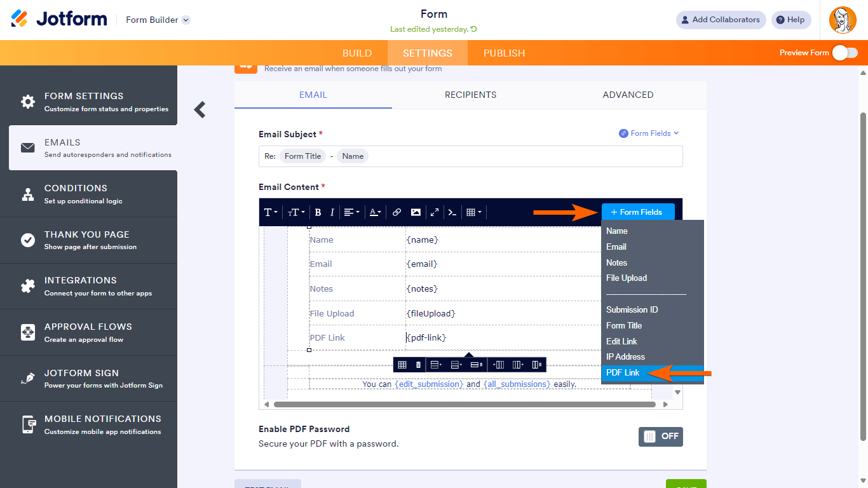Toggle italic formatting in email editor
Image resolution: width=868 pixels, height=488 pixels.
(332, 212)
